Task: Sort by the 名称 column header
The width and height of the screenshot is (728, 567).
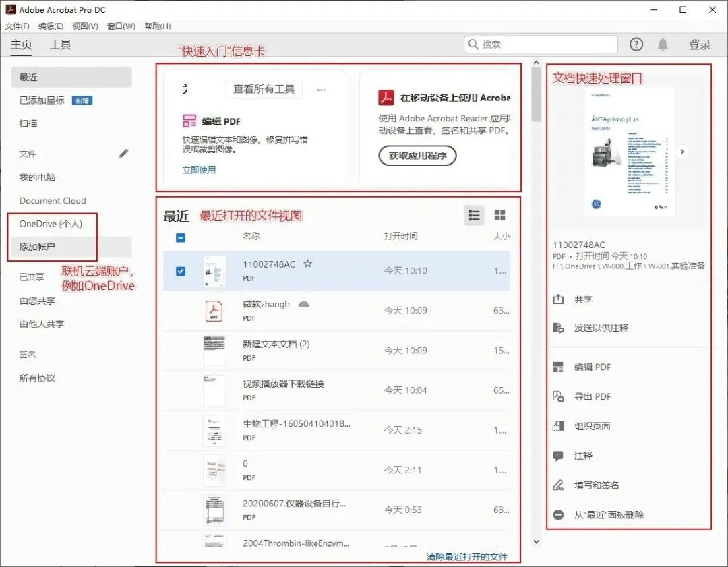Action: [251, 236]
